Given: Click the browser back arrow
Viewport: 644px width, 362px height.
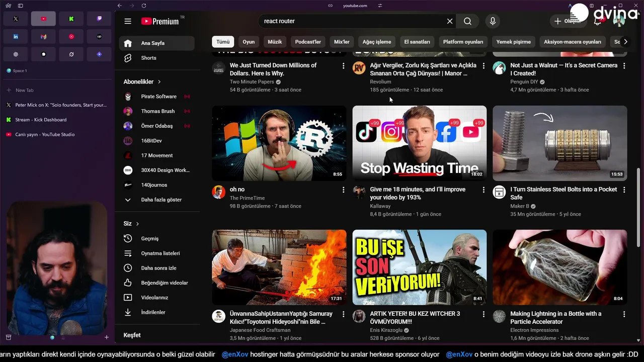Looking at the screenshot, I should (119, 6).
